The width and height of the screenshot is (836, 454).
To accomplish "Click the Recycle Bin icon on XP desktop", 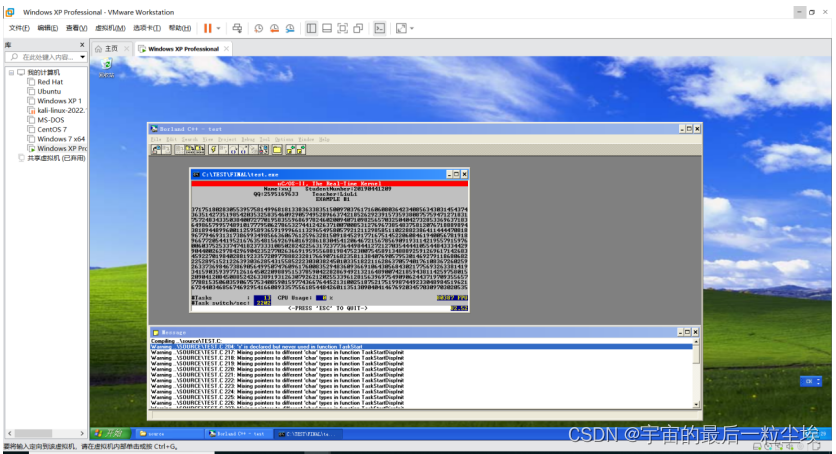I will (x=106, y=68).
